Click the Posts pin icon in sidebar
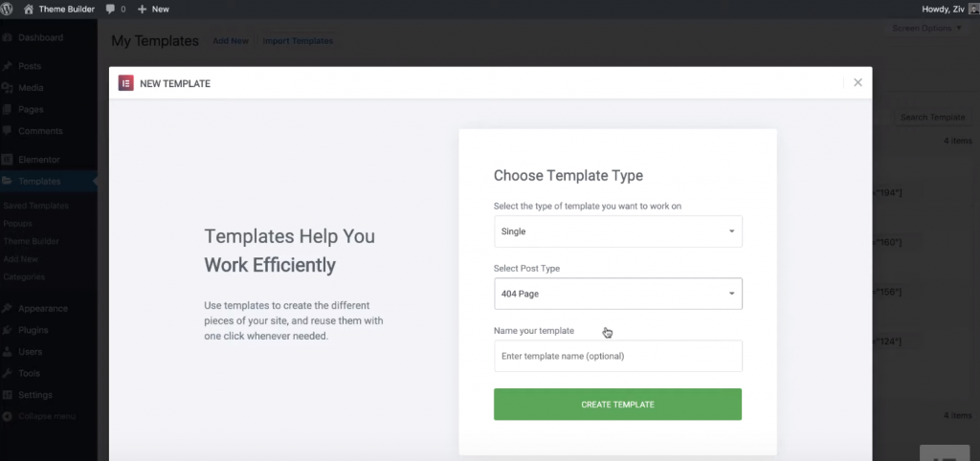Image resolution: width=980 pixels, height=461 pixels. tap(8, 66)
